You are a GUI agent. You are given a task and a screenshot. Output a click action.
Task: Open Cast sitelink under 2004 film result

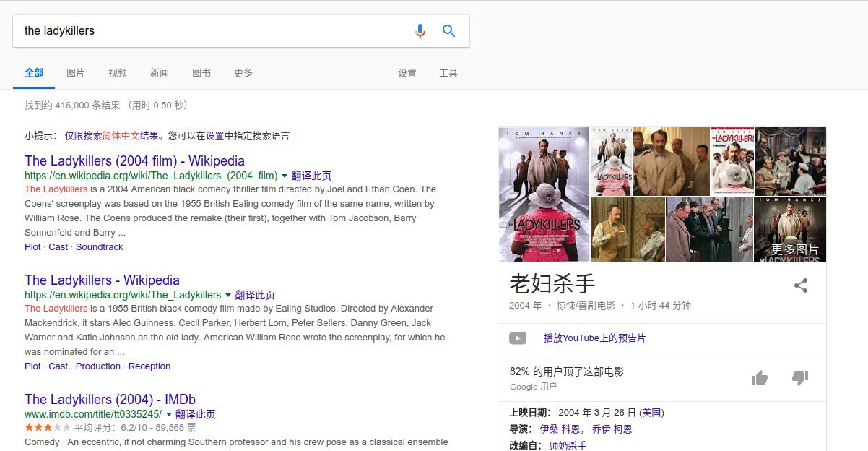(58, 246)
